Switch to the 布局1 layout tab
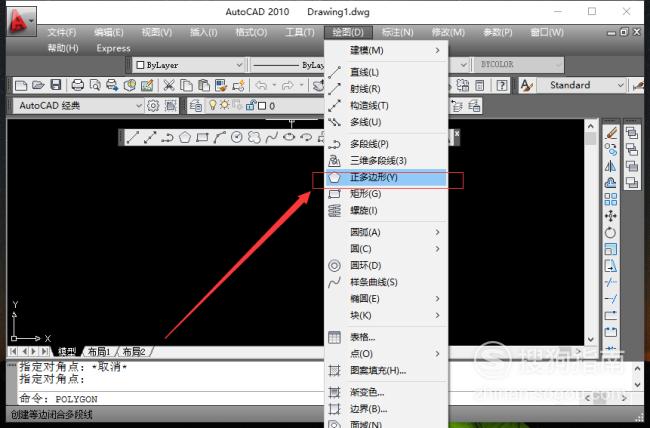This screenshot has height=428, width=650. [x=99, y=352]
